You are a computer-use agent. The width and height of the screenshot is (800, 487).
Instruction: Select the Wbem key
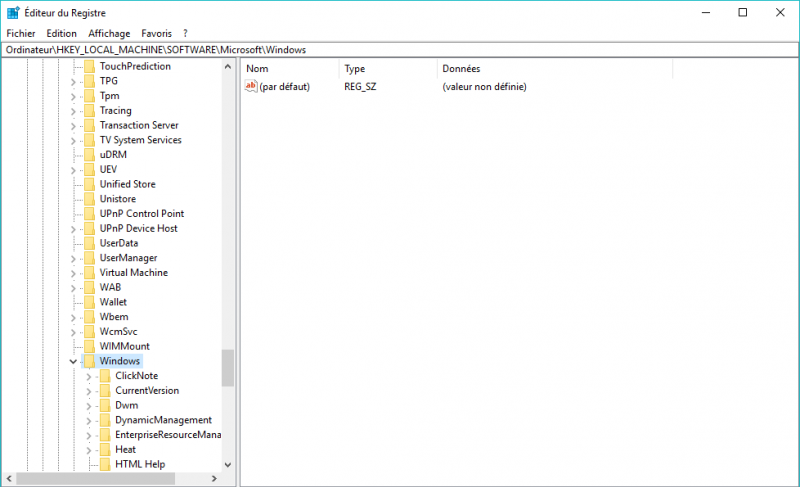pyautogui.click(x=114, y=318)
